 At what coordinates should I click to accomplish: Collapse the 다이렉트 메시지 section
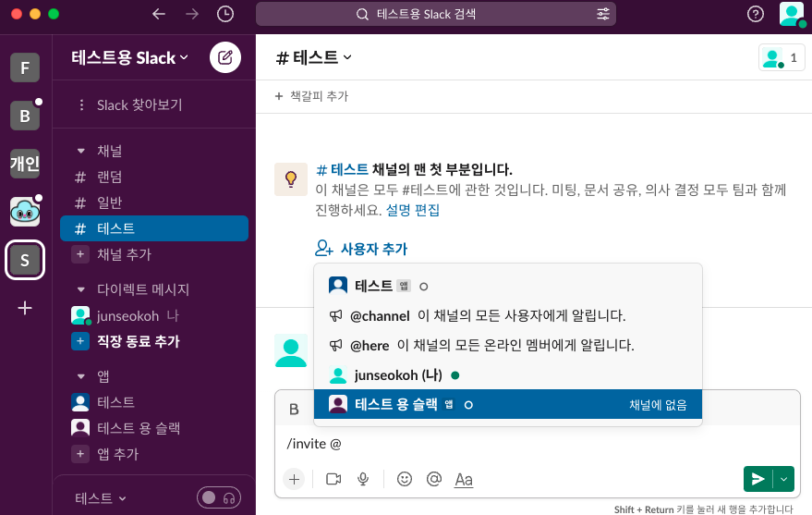pos(80,289)
